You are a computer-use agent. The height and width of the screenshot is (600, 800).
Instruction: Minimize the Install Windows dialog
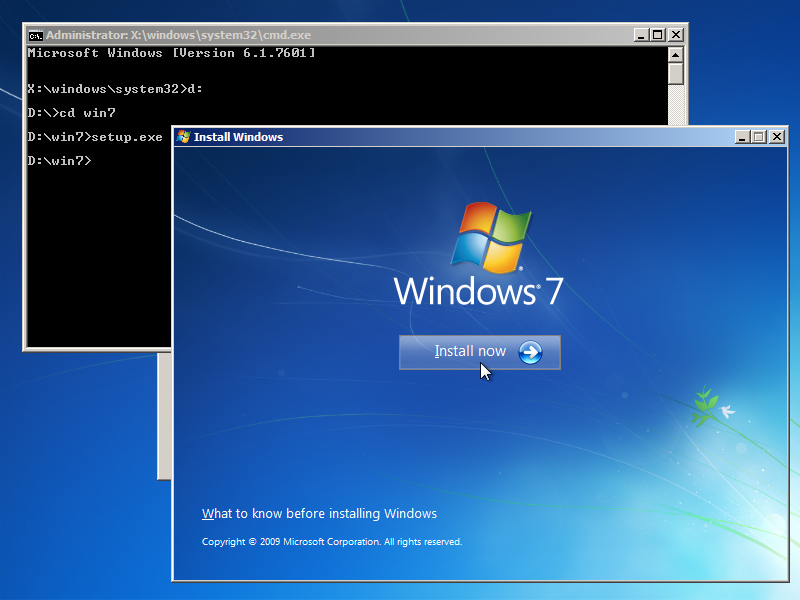point(741,137)
